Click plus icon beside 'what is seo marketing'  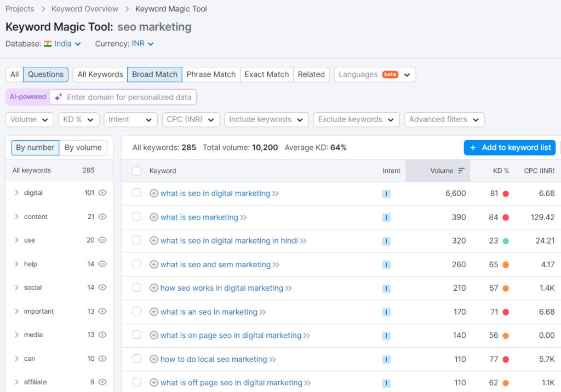coord(154,217)
